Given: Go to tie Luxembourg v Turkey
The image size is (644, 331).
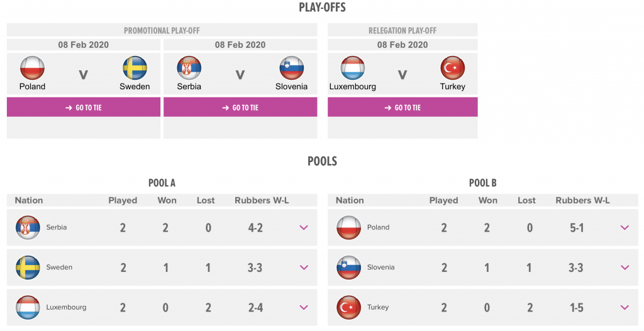Looking at the screenshot, I should pos(402,107).
